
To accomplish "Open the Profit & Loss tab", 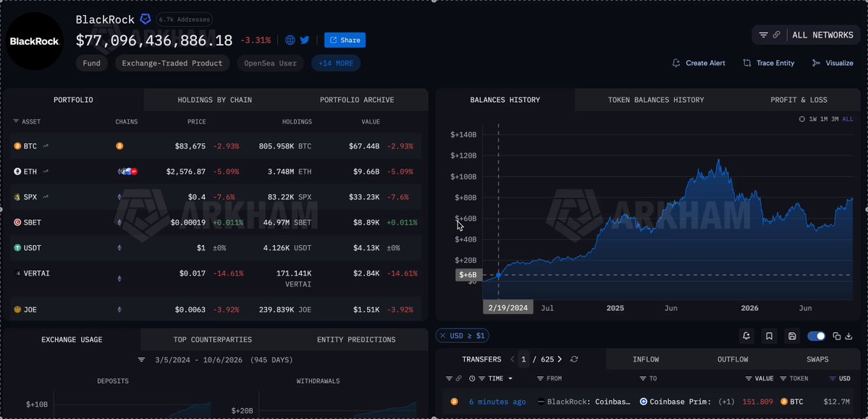I will [799, 100].
